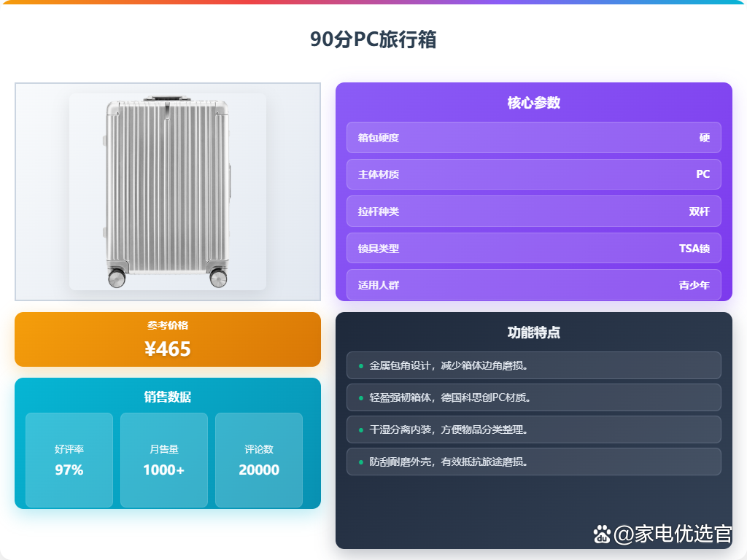
Task: Click the 功能特点 section header
Action: (x=533, y=332)
